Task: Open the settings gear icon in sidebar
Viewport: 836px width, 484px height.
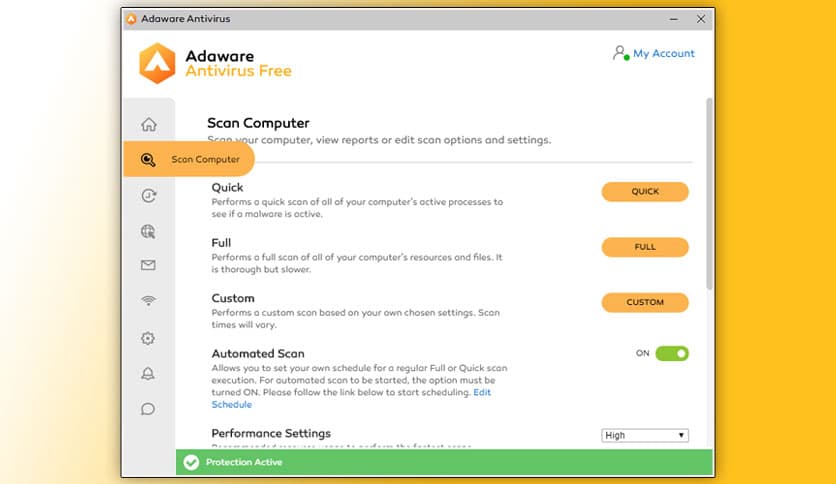Action: point(148,338)
